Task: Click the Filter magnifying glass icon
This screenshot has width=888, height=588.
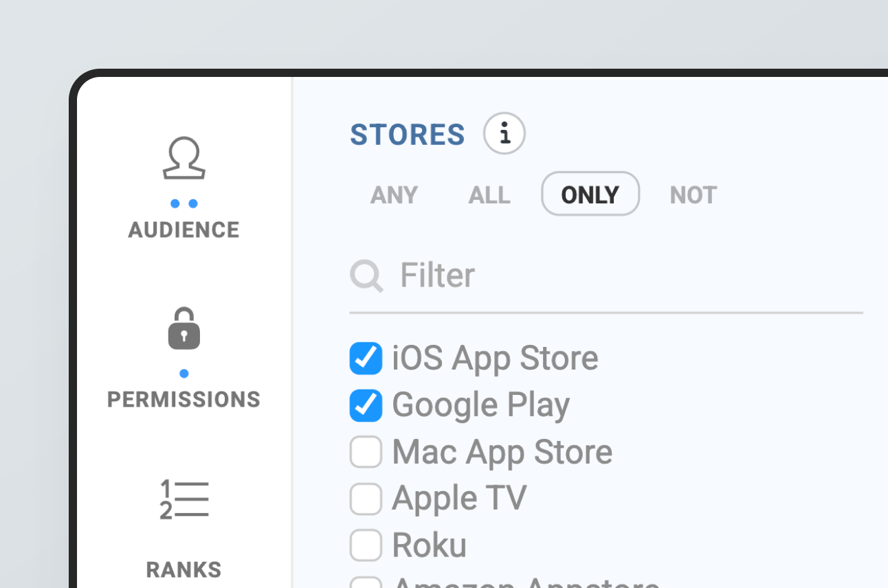Action: tap(366, 276)
